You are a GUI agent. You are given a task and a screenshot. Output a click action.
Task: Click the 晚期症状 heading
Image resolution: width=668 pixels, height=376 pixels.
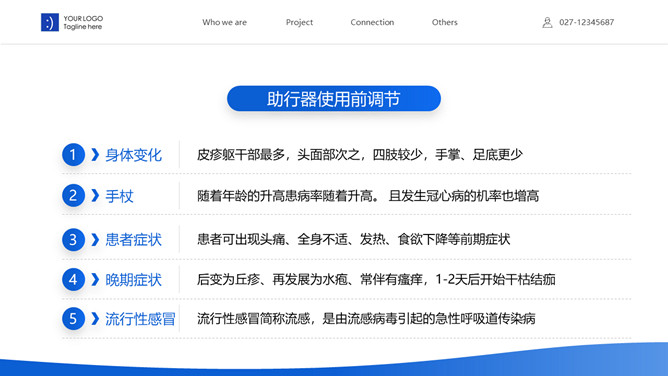pyautogui.click(x=133, y=280)
